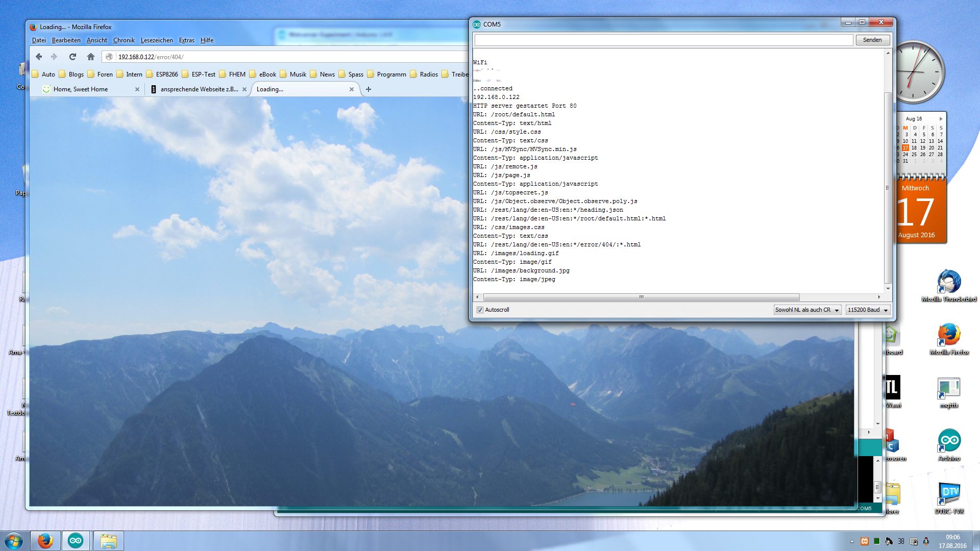Viewport: 980px width, 551px height.
Task: Click vertical scrollbar of COM5 output
Action: click(x=888, y=188)
